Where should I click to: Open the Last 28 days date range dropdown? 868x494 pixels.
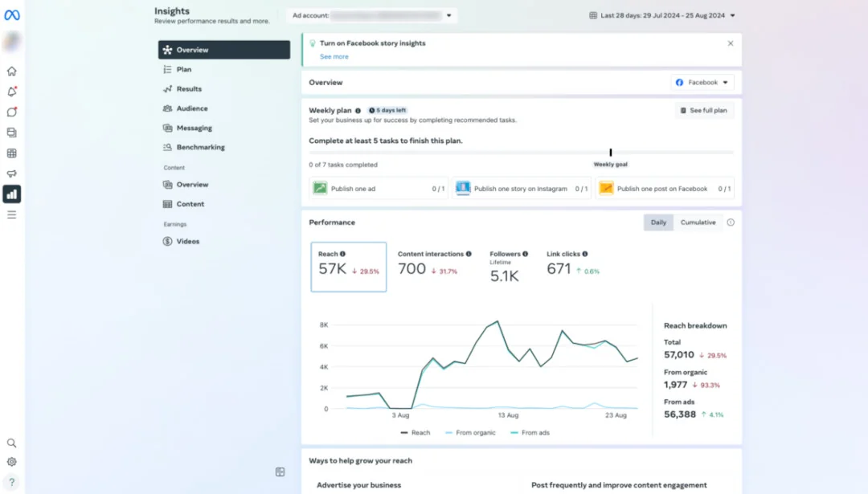pyautogui.click(x=662, y=15)
